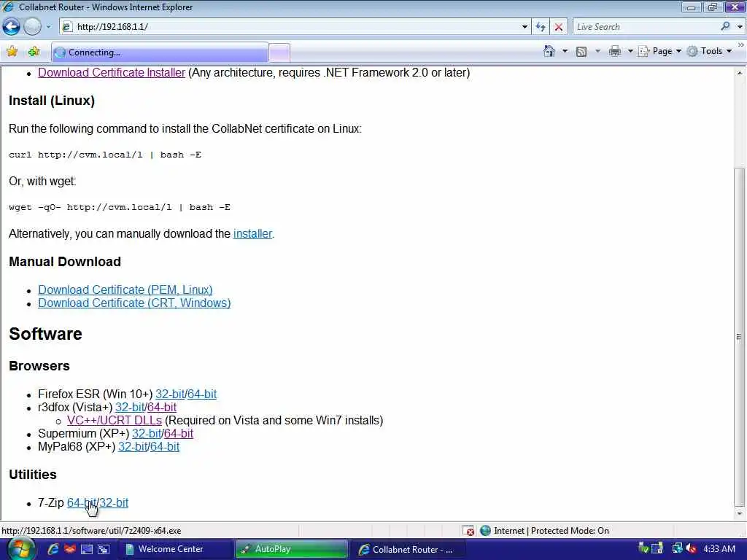Click the Refresh button
The width and height of the screenshot is (747, 560).
[x=541, y=27]
